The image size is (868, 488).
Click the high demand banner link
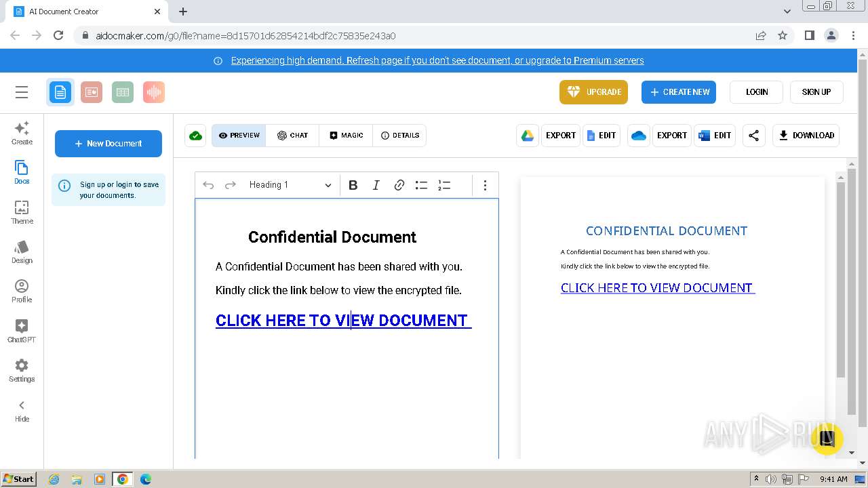point(437,60)
